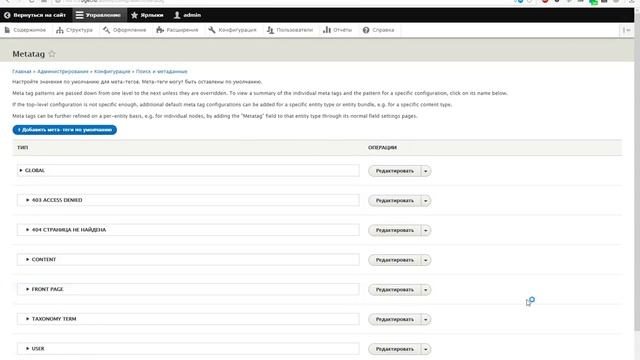Viewport: 640px width, 360px height.
Task: Click 'Добавить мета-теги по умолчанию' button
Action: point(64,130)
